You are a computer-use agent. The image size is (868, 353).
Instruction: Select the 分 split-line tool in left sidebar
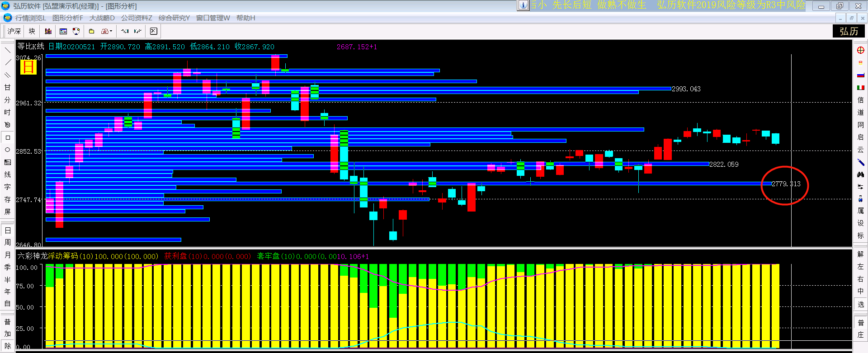click(8, 100)
